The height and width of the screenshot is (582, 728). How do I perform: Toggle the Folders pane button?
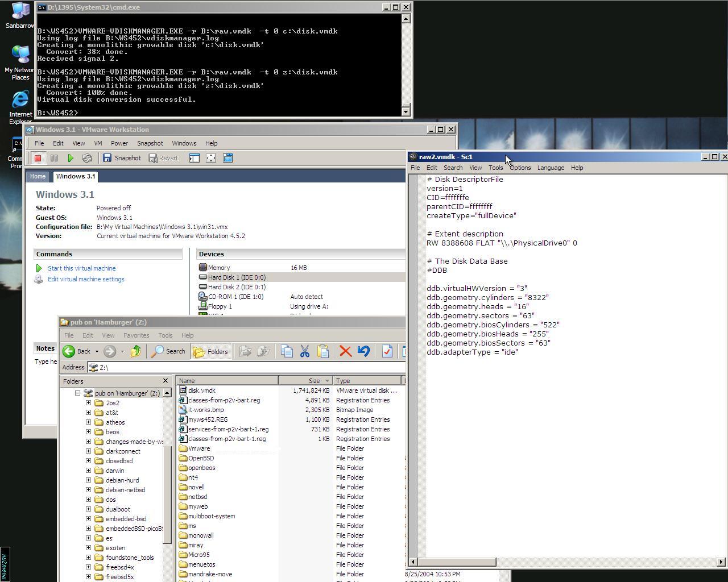click(210, 351)
